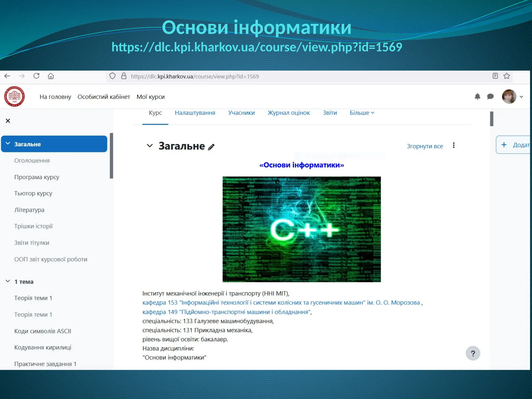Collapse the 1 тема sidebar section

click(x=8, y=281)
